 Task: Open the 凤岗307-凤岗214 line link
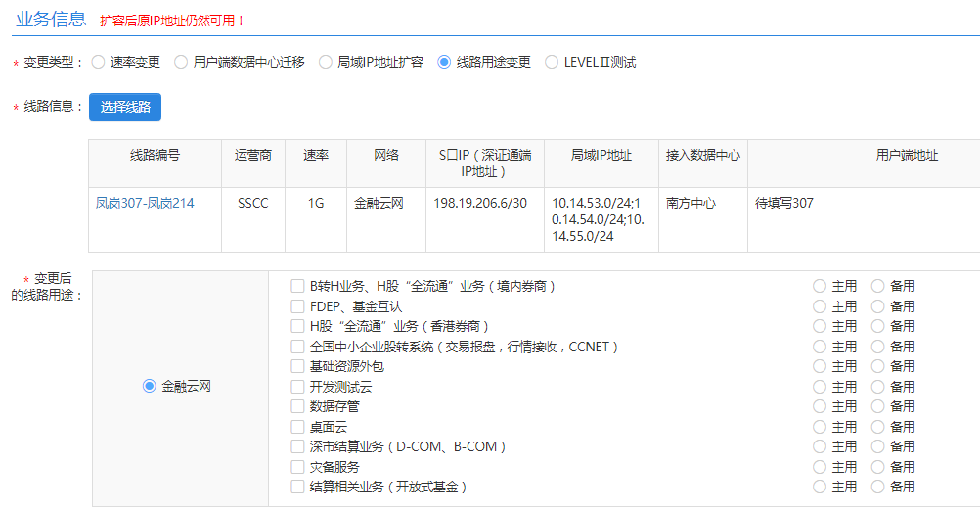(x=145, y=203)
